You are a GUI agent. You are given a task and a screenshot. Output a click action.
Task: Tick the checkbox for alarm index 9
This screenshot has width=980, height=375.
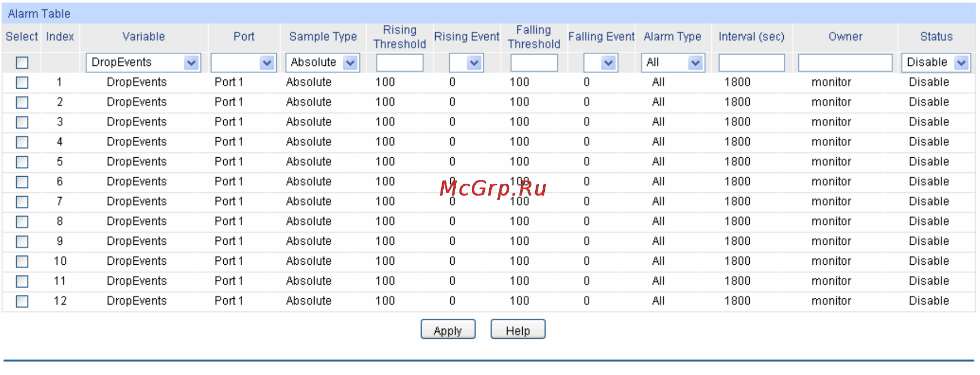(22, 242)
